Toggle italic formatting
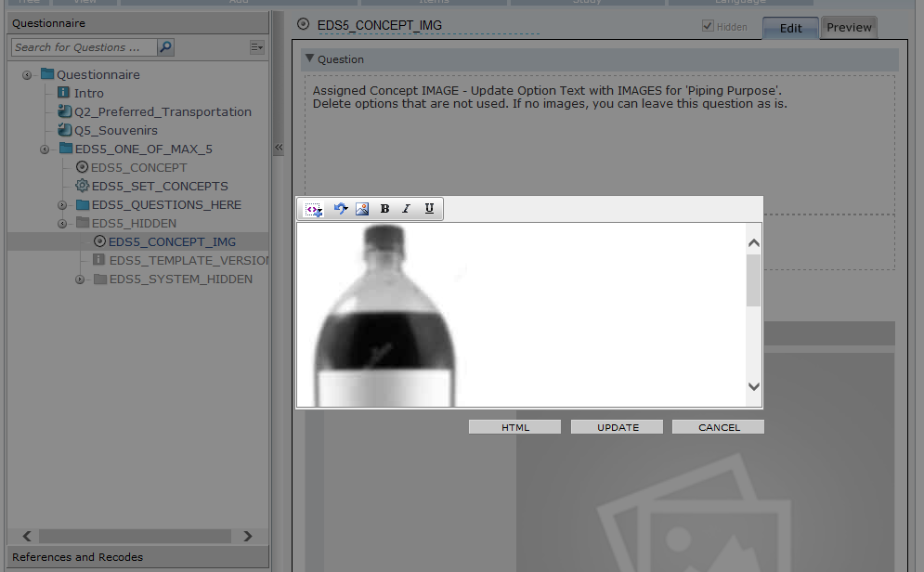This screenshot has height=572, width=924. (406, 209)
